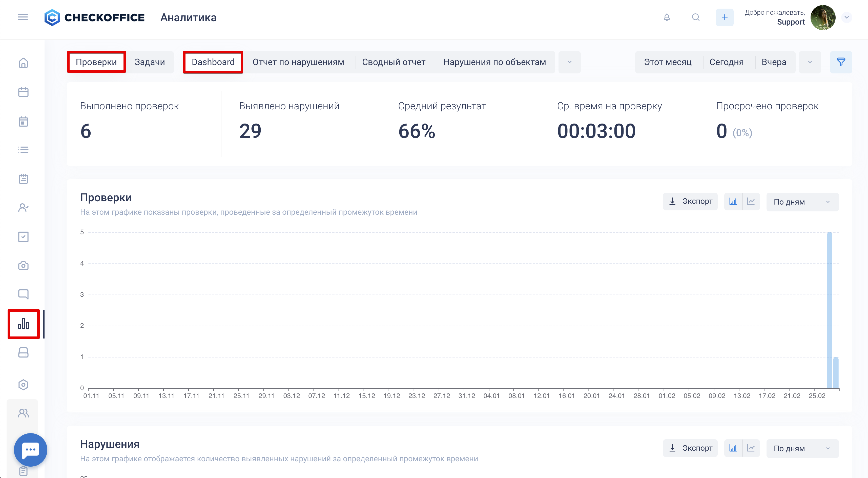This screenshot has height=478, width=868.
Task: Click the plus add button
Action: (725, 17)
